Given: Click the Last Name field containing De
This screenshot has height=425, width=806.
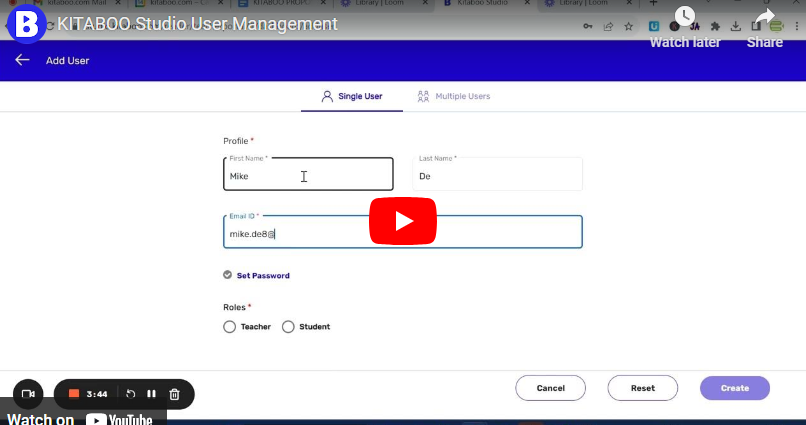Looking at the screenshot, I should (498, 174).
